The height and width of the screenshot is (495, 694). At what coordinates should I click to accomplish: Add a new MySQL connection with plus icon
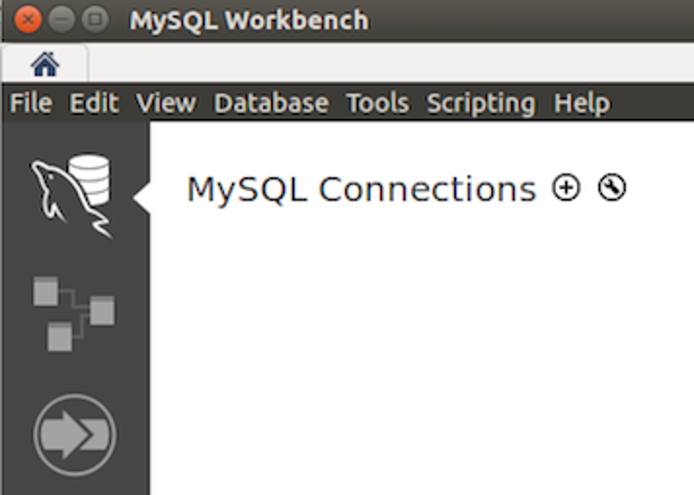[x=566, y=187]
